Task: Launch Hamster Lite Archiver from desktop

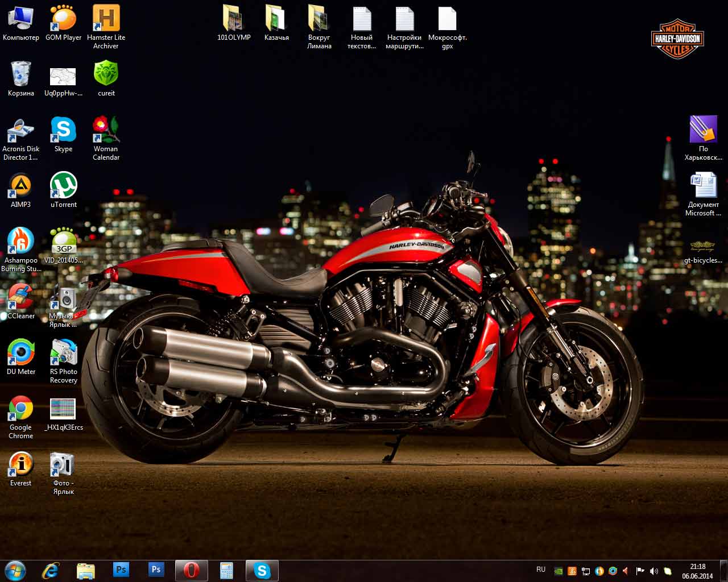Action: coord(106,19)
